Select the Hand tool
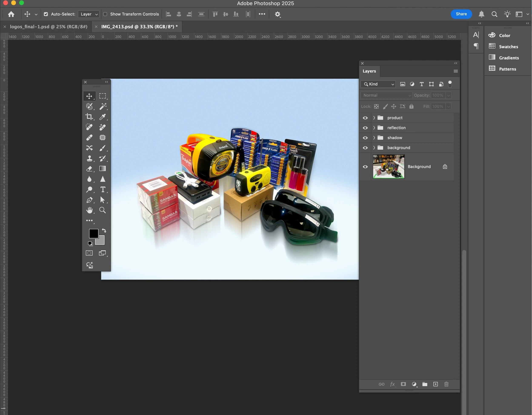This screenshot has height=415, width=532. pyautogui.click(x=89, y=210)
